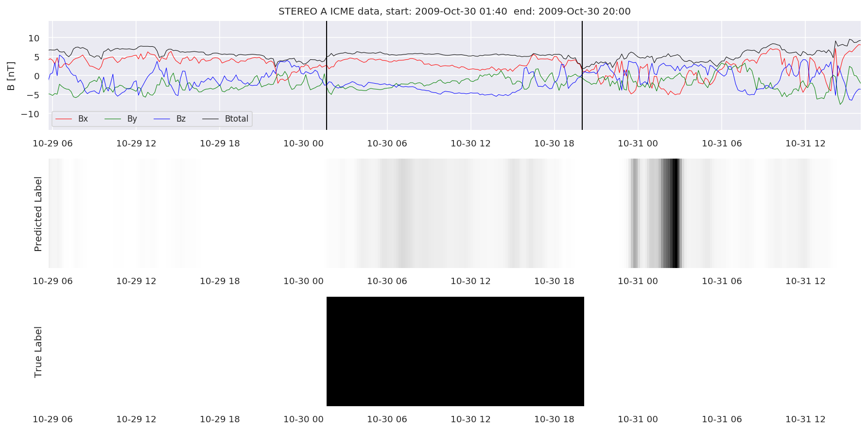Viewport: 868px width, 431px height.
Task: Click the y-axis tick value −10
Action: [x=30, y=114]
